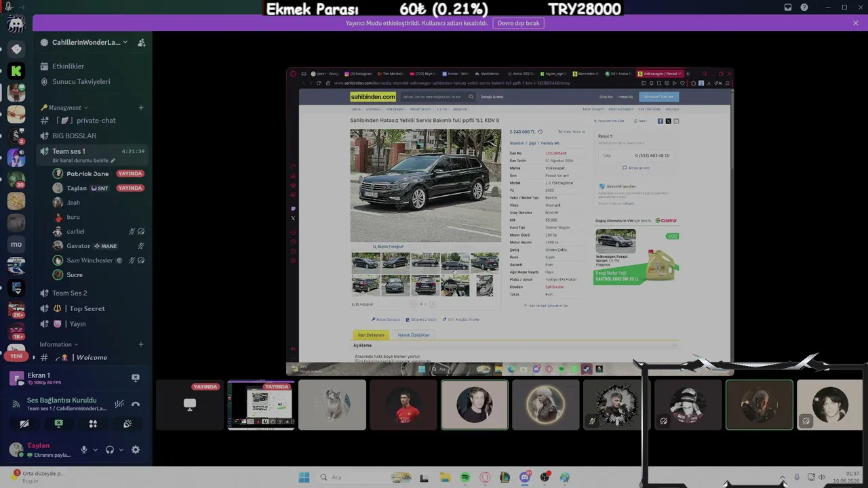This screenshot has height=488, width=868.
Task: Open the Kick server with green K icon
Action: point(16,70)
